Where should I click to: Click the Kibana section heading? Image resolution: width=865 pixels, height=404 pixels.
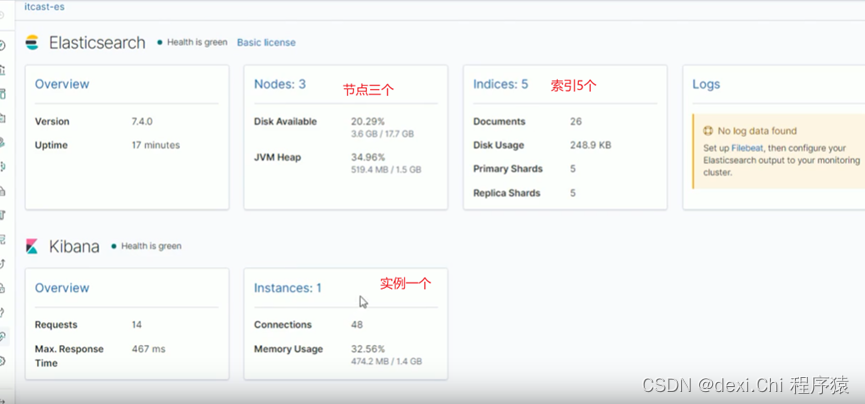click(74, 246)
